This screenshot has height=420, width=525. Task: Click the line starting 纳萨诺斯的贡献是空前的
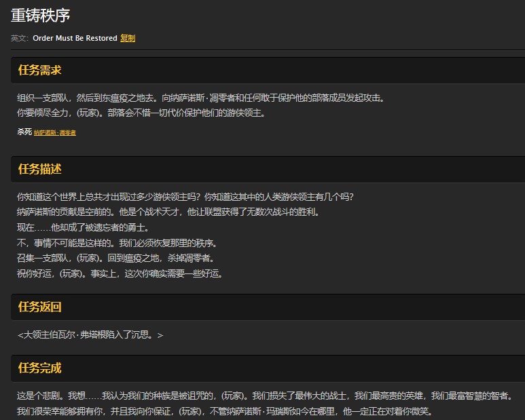point(168,212)
